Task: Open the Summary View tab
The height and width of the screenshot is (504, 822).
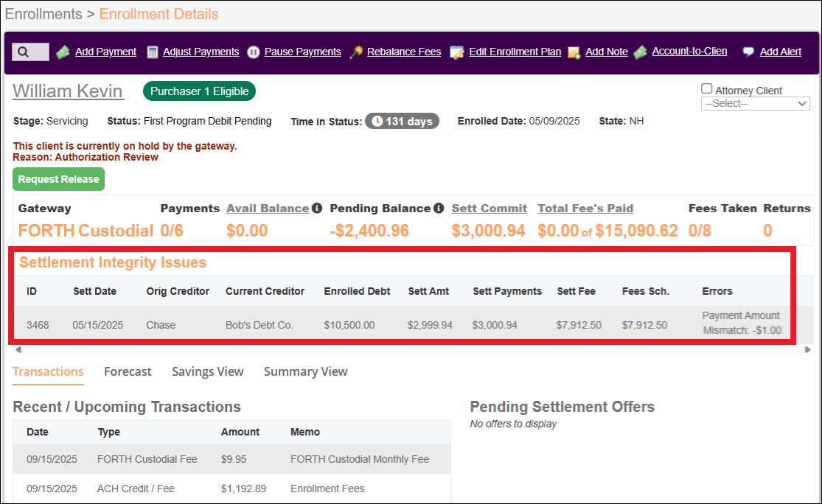Action: click(x=306, y=372)
